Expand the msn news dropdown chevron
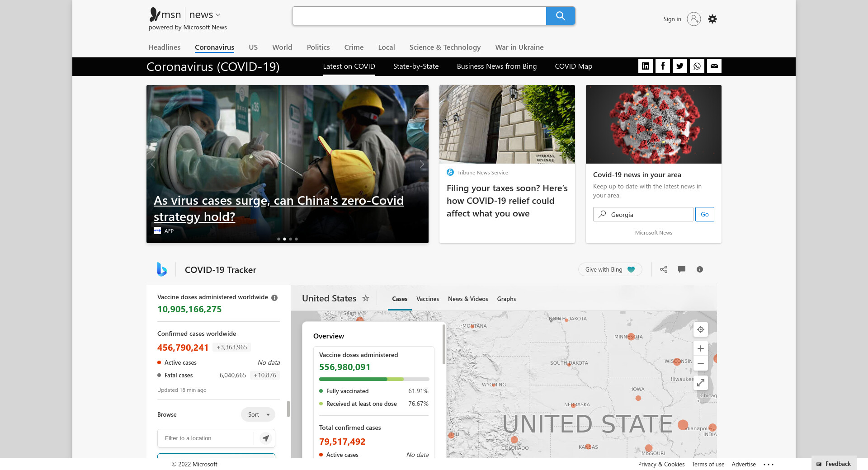This screenshot has height=470, width=868. (218, 15)
